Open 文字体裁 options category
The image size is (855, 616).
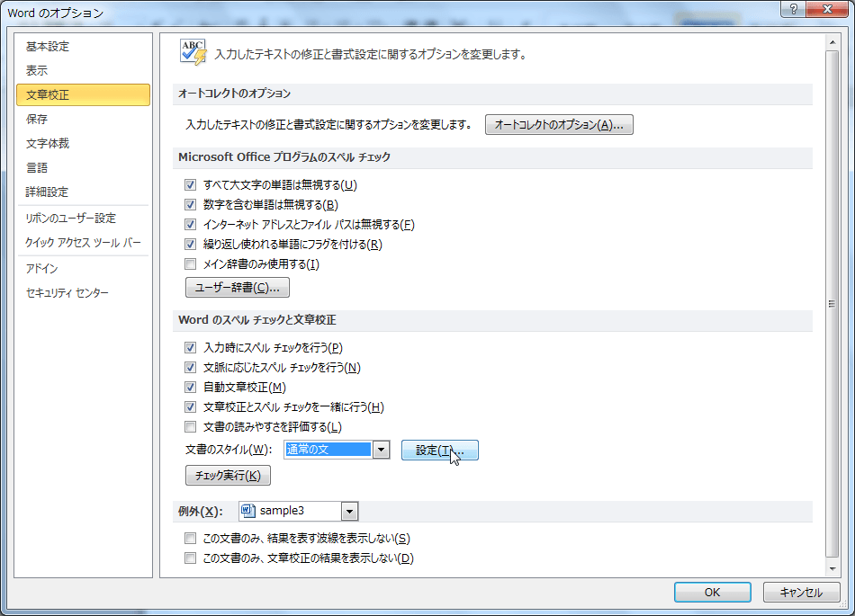pos(83,143)
